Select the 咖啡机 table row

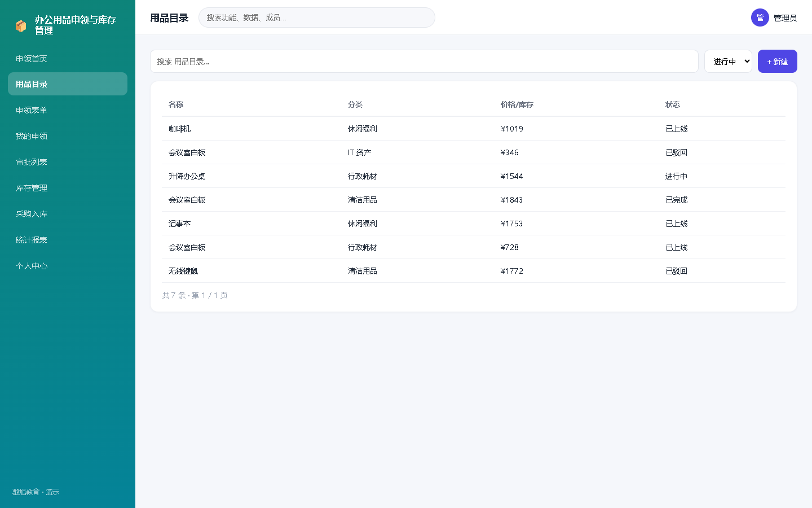[x=474, y=129]
